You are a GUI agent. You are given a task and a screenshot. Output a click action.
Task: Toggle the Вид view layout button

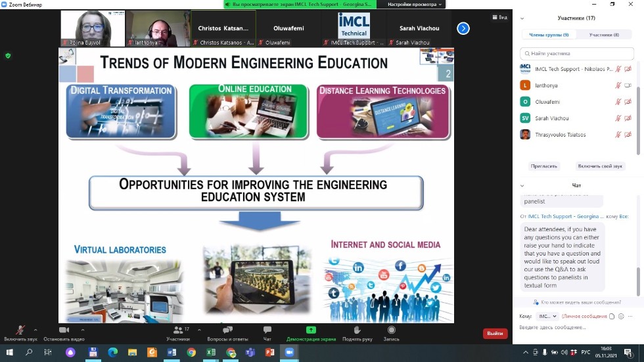pyautogui.click(x=500, y=17)
